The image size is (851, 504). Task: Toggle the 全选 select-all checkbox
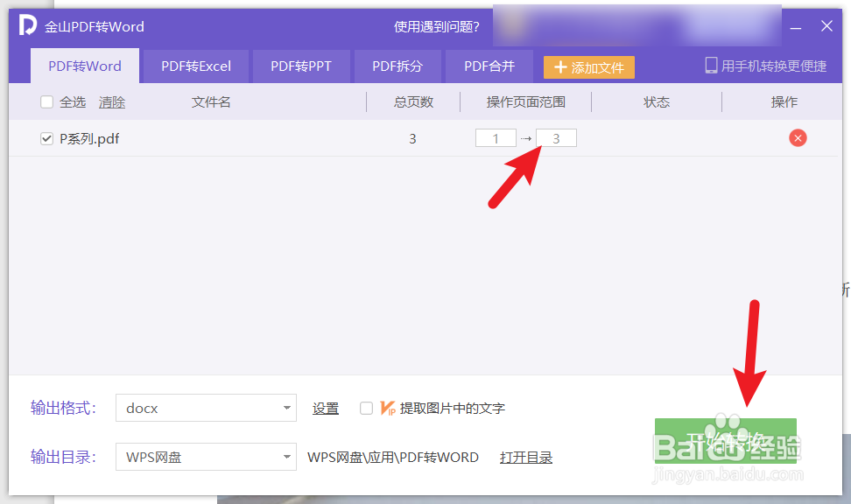tap(46, 102)
